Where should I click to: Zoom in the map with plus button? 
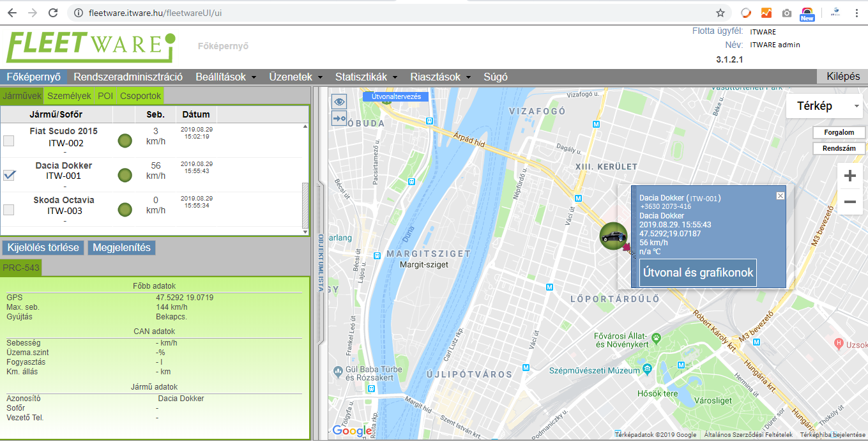pos(849,176)
